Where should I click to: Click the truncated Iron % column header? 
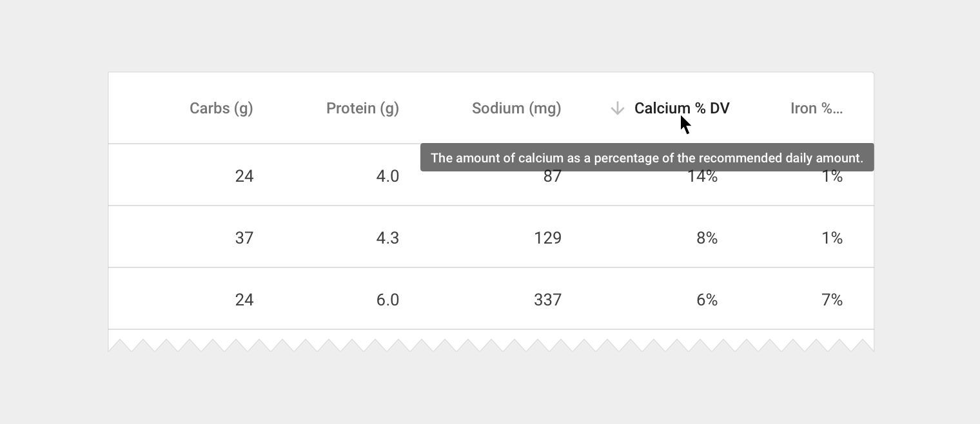(816, 108)
